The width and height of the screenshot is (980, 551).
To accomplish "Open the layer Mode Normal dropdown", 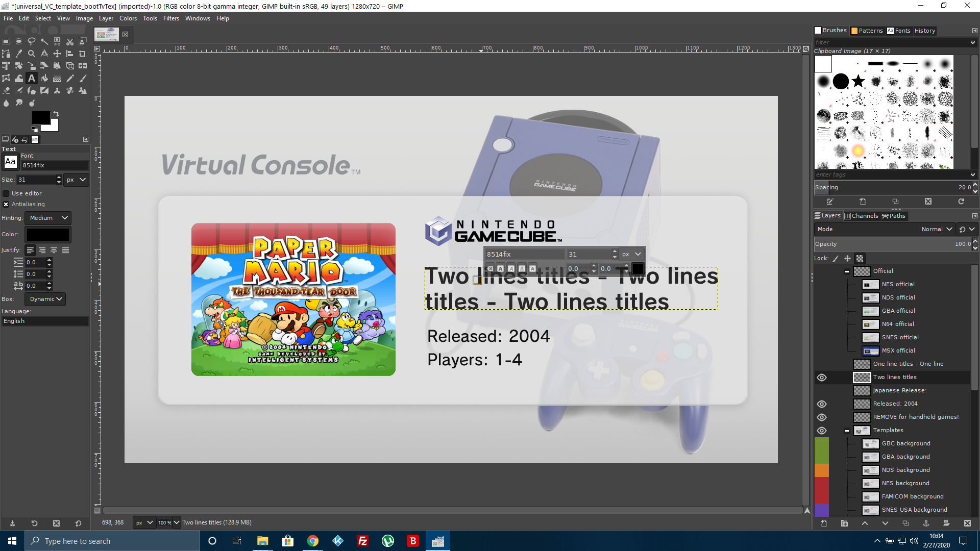I will [x=885, y=229].
